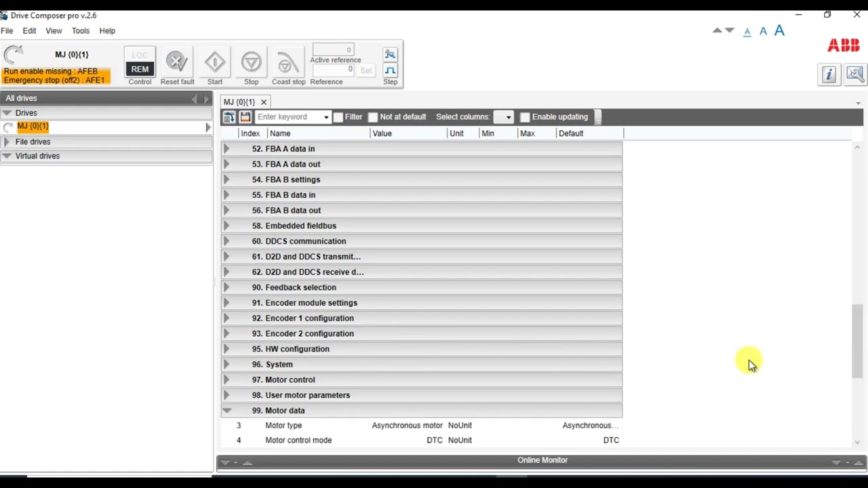Open the Help menu
The image size is (868, 488).
pos(107,30)
